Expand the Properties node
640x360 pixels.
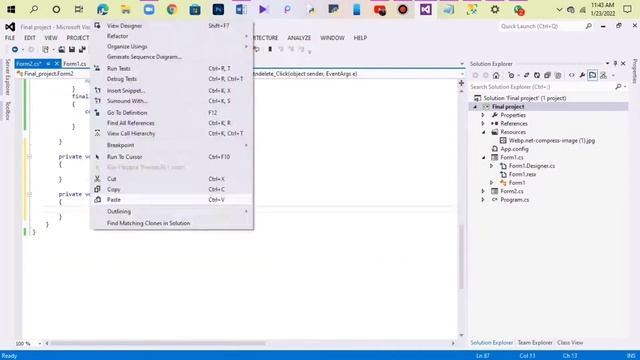point(483,115)
